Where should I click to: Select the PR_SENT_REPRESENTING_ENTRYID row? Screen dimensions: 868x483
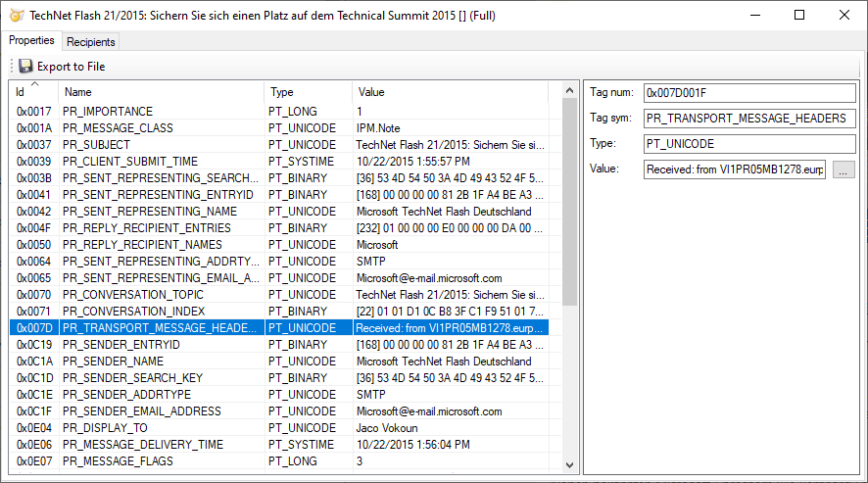click(x=279, y=194)
